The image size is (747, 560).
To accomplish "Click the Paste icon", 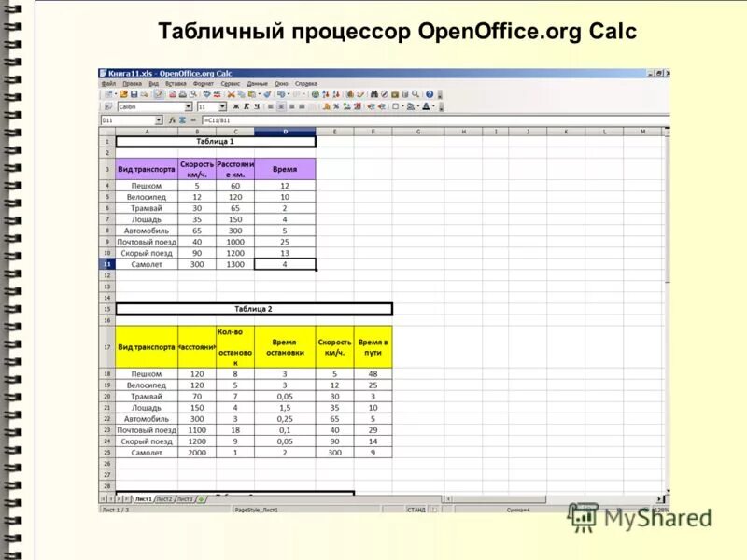I will point(250,93).
